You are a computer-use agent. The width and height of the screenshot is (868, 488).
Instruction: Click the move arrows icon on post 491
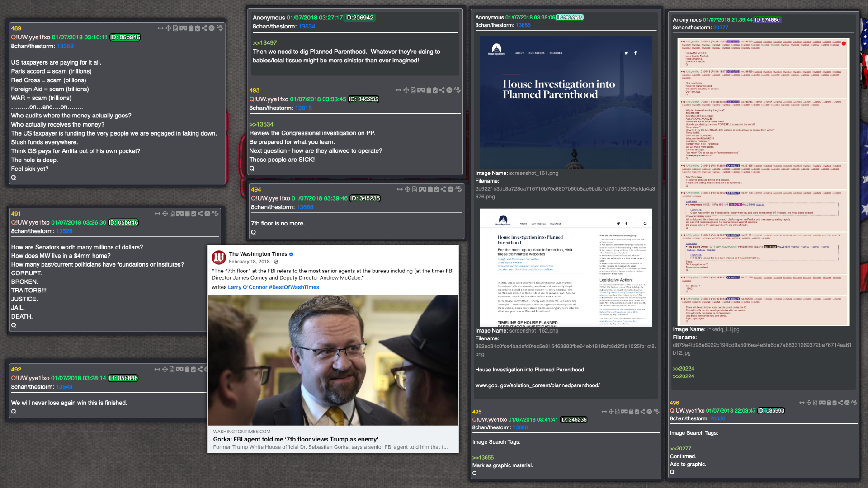tap(165, 213)
